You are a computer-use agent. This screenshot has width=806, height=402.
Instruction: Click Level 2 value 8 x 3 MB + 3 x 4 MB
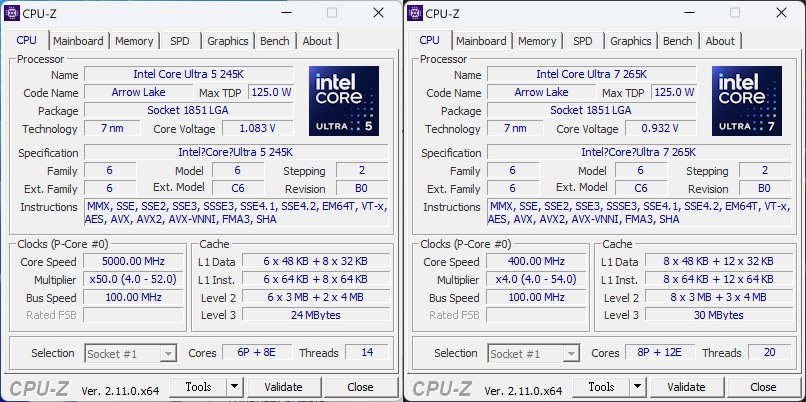[719, 297]
